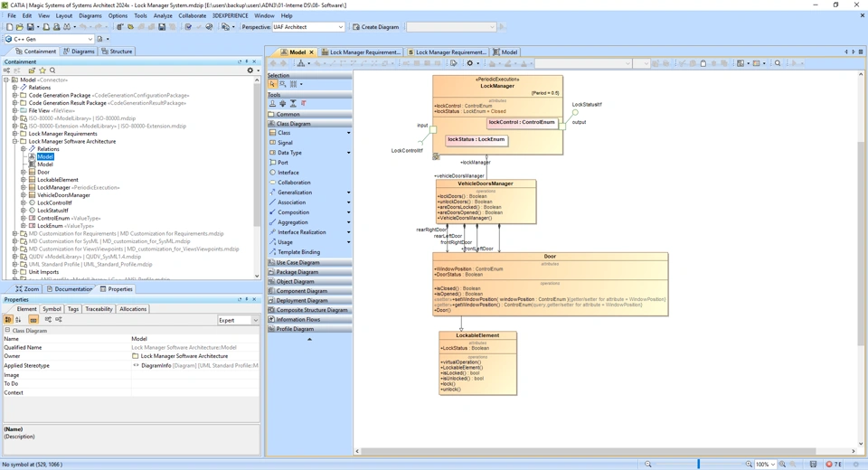Switch to the Traceability properties tab

pos(99,309)
